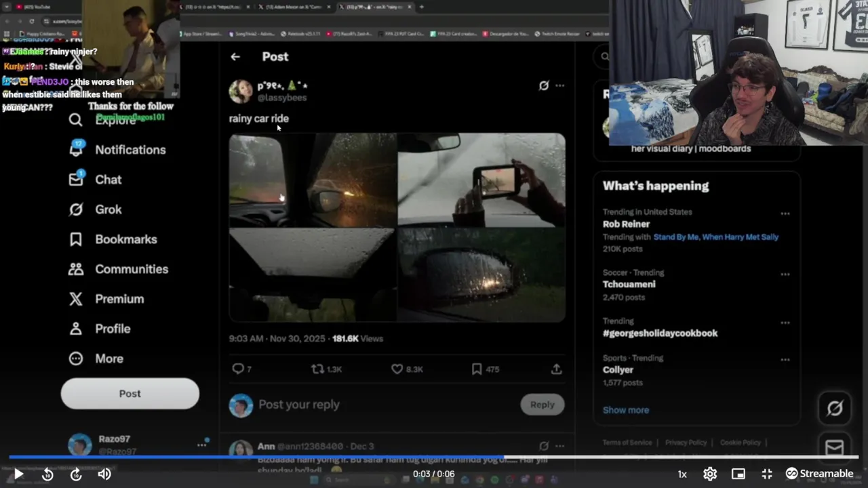
Task: Skip forward ten seconds in video
Action: (76, 474)
